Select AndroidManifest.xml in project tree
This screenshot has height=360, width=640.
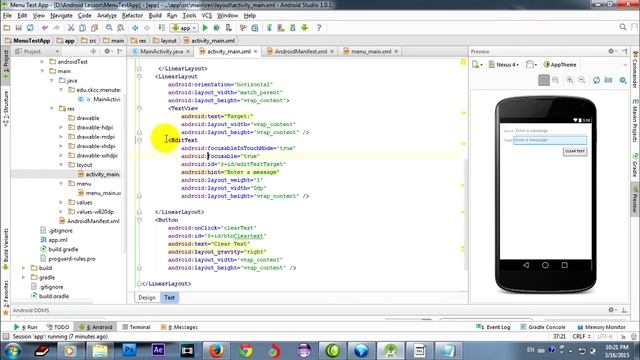pos(89,221)
